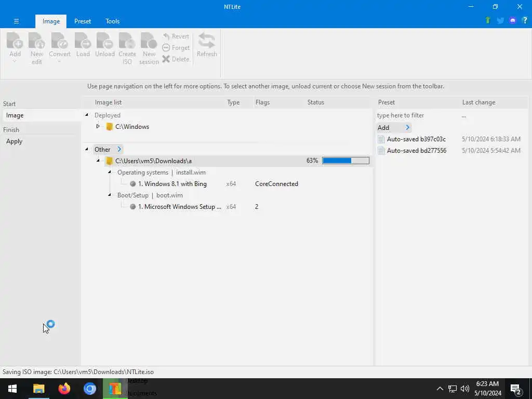Collapse the Deployed group
The width and height of the screenshot is (532, 399).
click(x=87, y=115)
